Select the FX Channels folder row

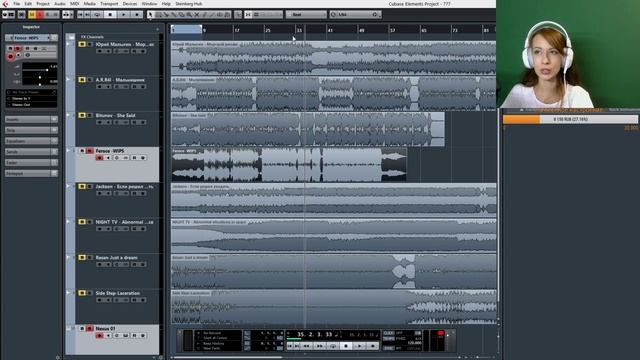(116, 37)
